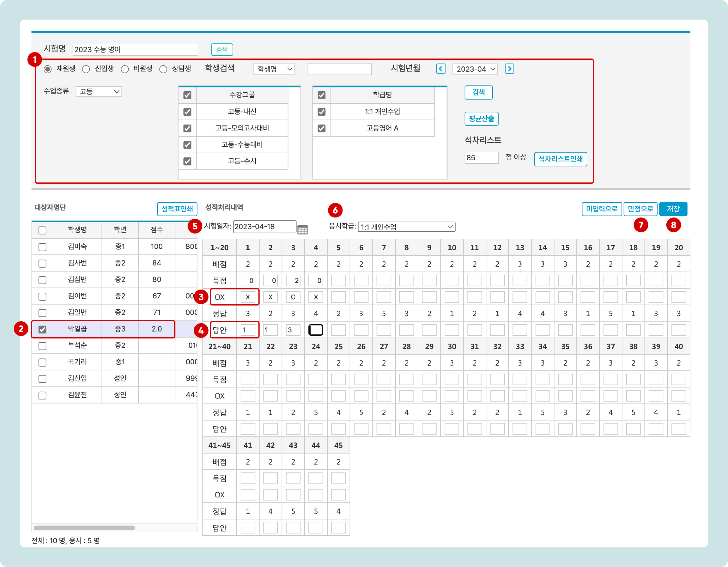The image size is (728, 567).
Task: Click the 시험명 input field
Action: pos(135,50)
